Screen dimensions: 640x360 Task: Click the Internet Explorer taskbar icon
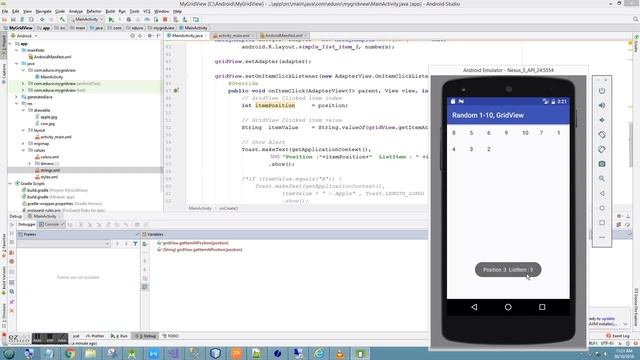pyautogui.click(x=319, y=353)
